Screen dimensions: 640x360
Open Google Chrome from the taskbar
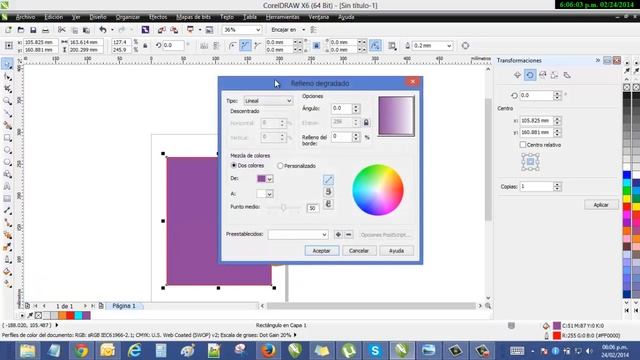pyautogui.click(x=81, y=351)
